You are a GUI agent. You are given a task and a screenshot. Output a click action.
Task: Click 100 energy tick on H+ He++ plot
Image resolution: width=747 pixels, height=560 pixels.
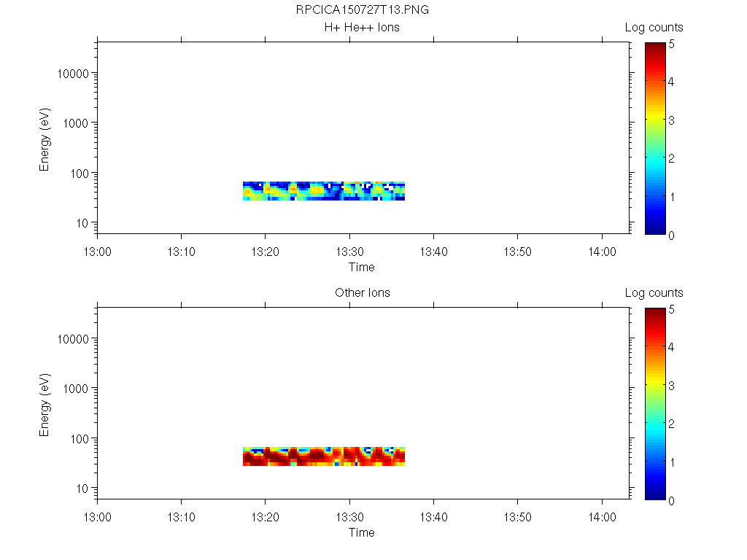pyautogui.click(x=79, y=174)
